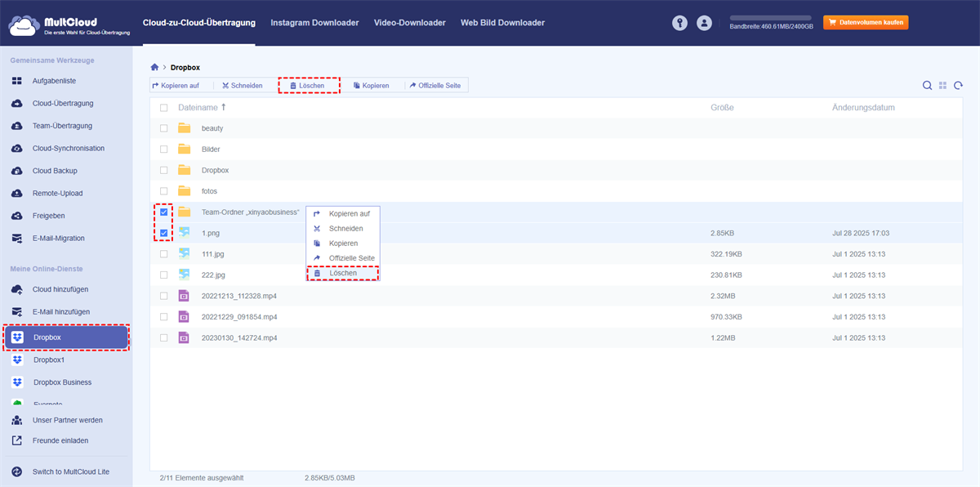
Task: Click Löschen in the top toolbar
Action: click(x=309, y=85)
